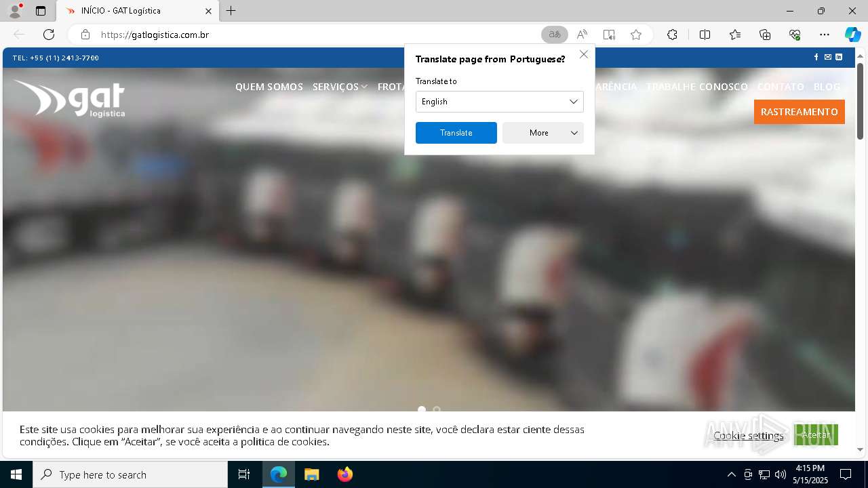Open Favorites list
868x488 pixels.
pos(735,35)
